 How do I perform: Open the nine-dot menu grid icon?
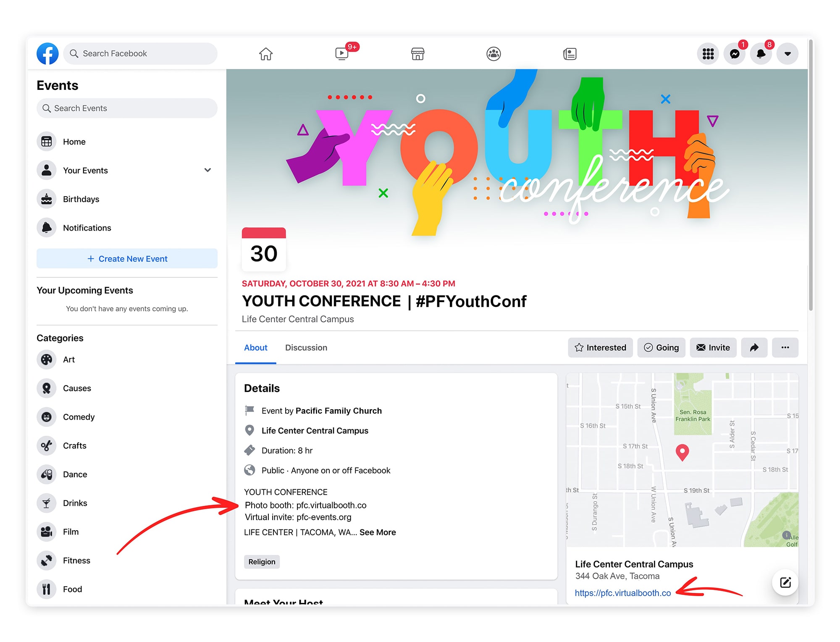[x=708, y=54]
